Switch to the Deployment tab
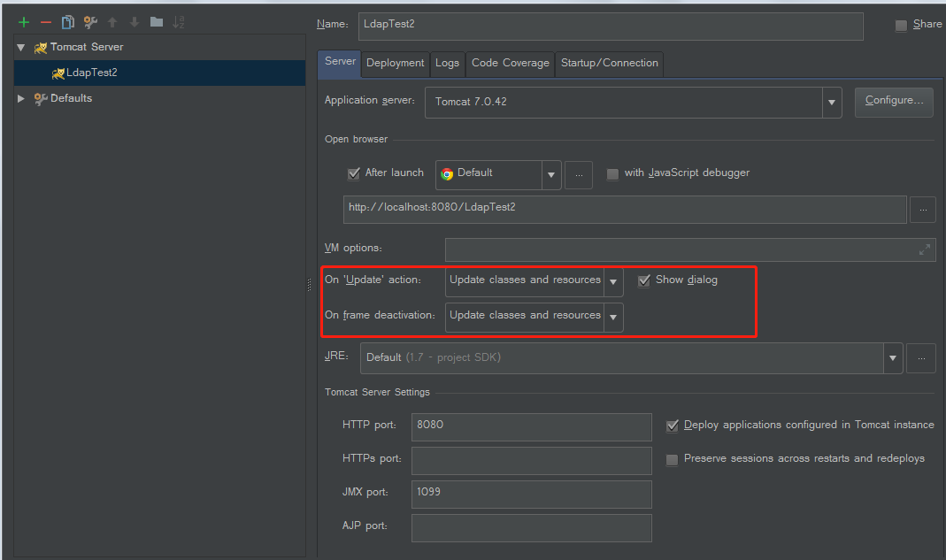Viewport: 946px width, 560px height. [396, 64]
